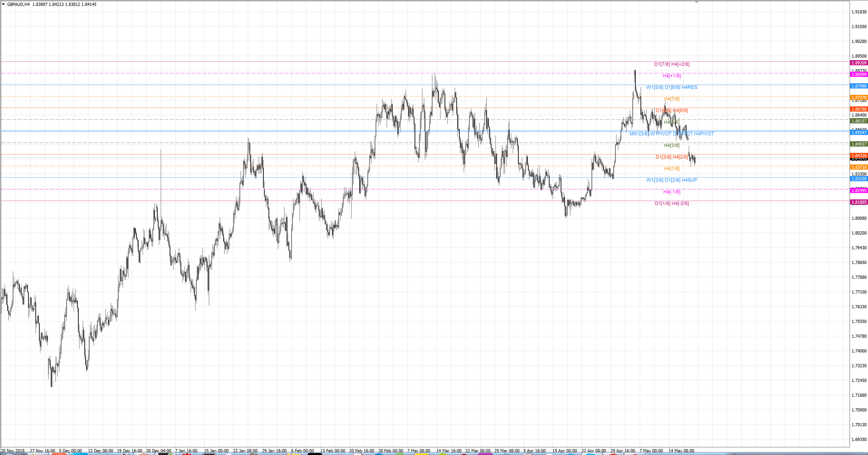This screenshot has width=868, height=455.
Task: Click the GBPAUD,H4 symbol title text
Action: click(19, 4)
